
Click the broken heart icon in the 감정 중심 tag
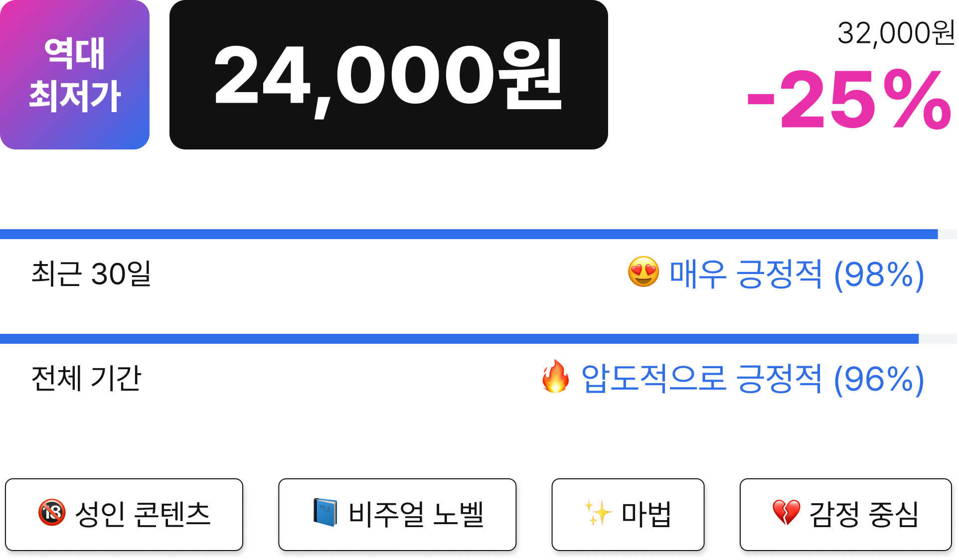tap(786, 513)
